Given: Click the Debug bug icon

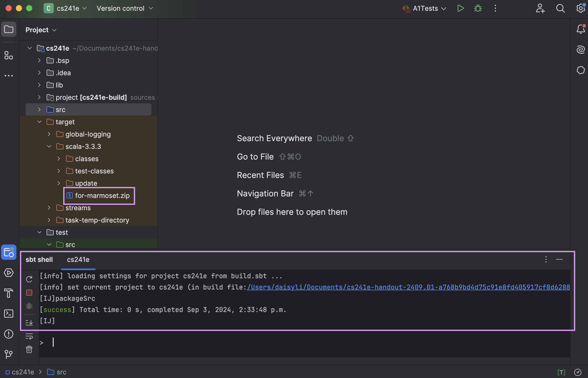Looking at the screenshot, I should click(478, 8).
